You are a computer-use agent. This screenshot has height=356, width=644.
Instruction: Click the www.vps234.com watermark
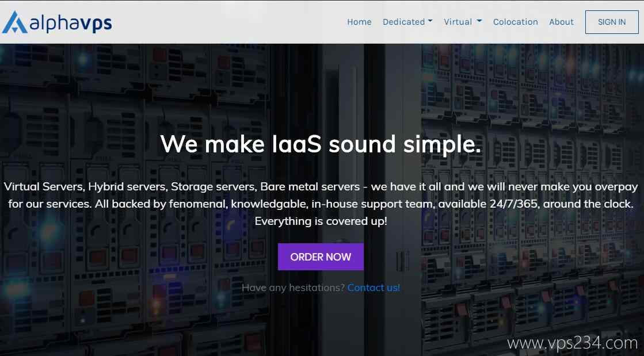(572, 343)
